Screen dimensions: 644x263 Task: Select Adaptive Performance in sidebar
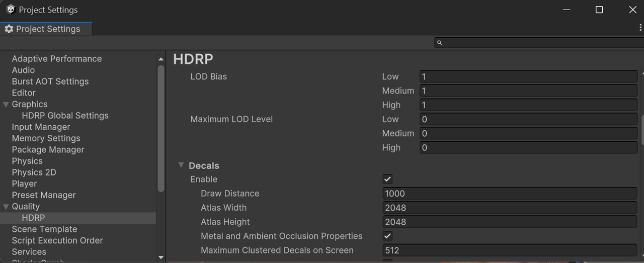(x=57, y=59)
